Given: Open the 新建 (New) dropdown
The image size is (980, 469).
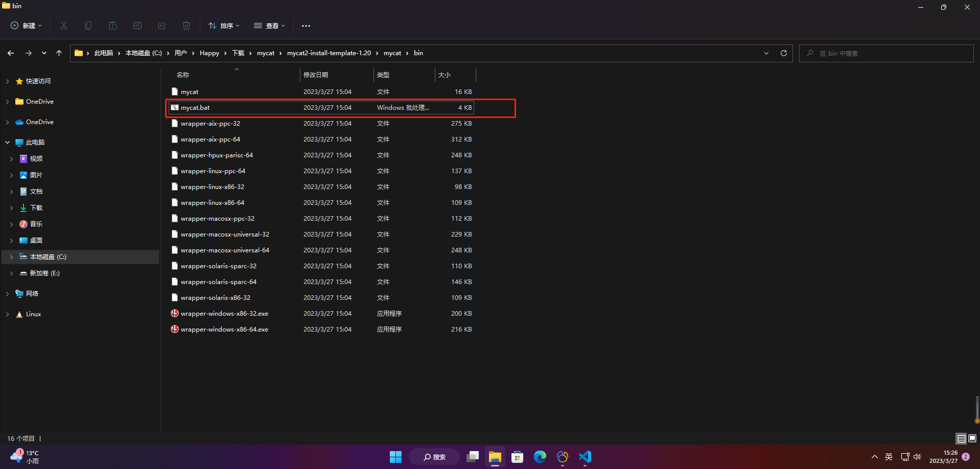Looking at the screenshot, I should (x=26, y=26).
